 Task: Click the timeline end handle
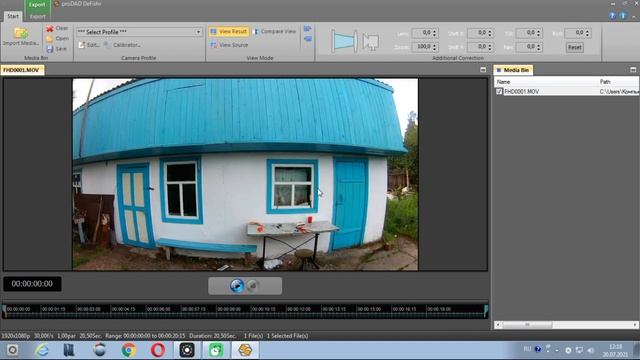pos(486,311)
